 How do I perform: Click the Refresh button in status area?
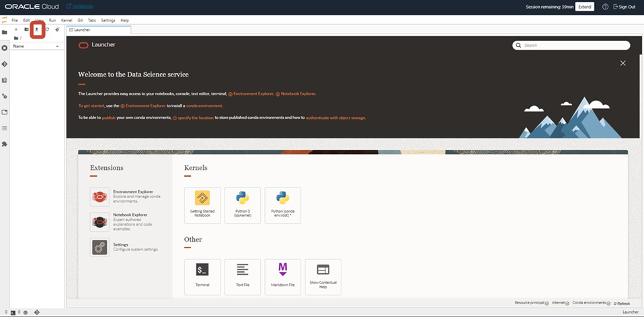[x=621, y=304]
